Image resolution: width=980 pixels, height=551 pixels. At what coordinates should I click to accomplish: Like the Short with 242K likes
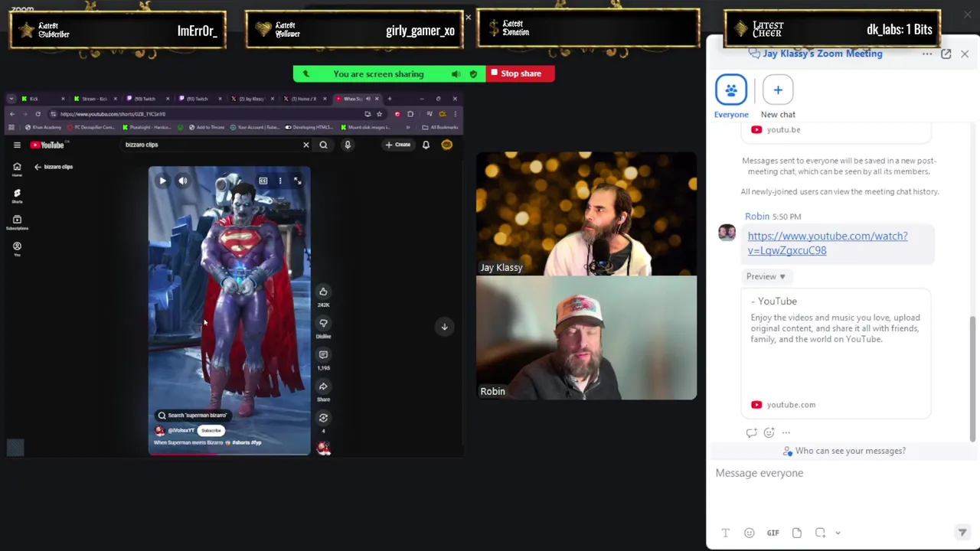point(323,292)
